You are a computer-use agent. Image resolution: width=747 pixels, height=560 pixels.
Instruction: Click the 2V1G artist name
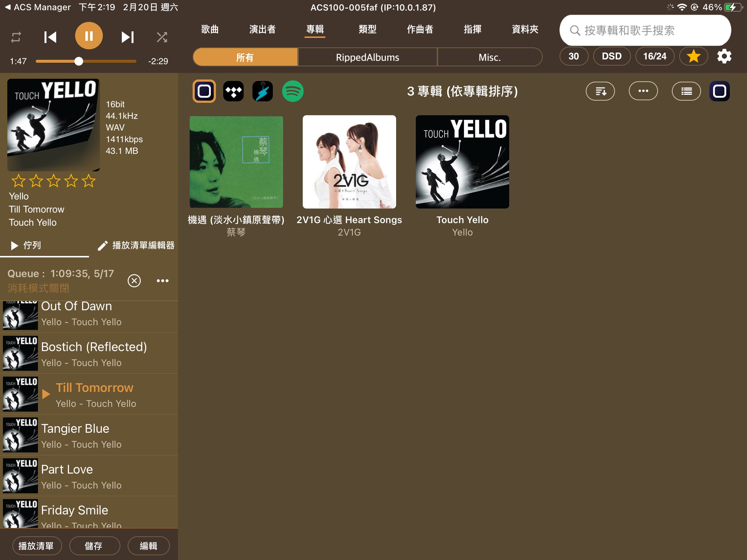tap(349, 232)
